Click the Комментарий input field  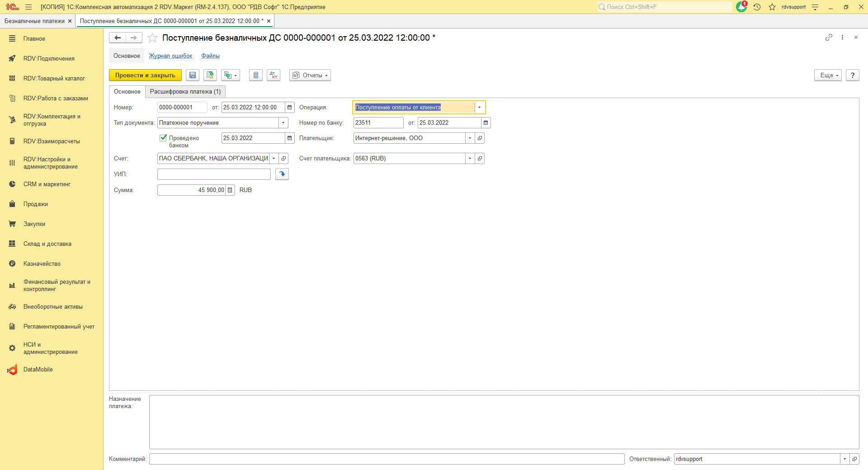tap(387, 459)
